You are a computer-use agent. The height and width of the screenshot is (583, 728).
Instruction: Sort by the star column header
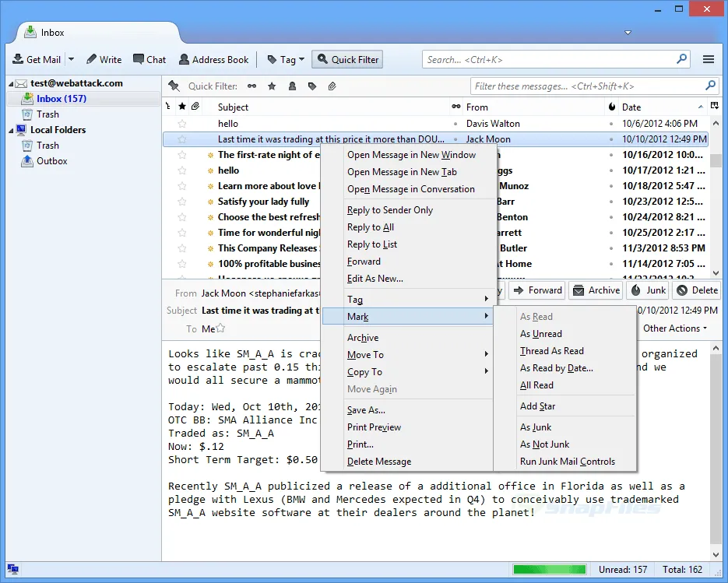coord(182,107)
